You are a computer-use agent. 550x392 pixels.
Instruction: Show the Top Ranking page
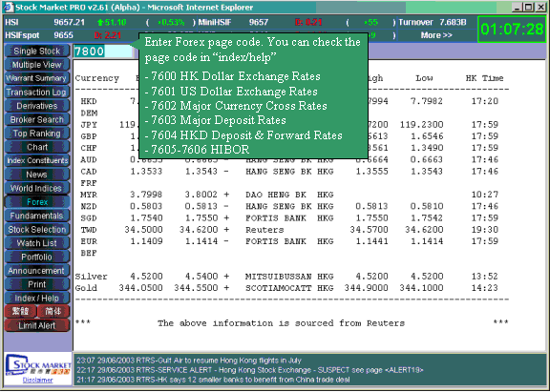(37, 134)
